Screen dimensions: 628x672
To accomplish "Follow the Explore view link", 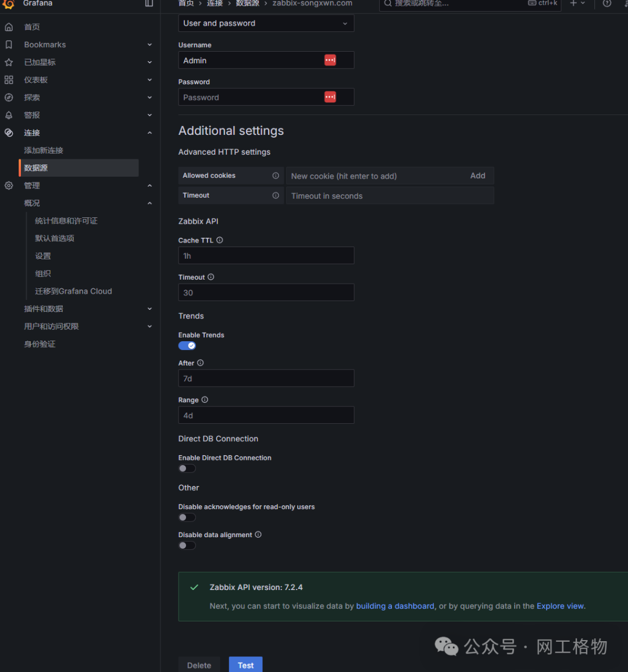I will pos(560,606).
